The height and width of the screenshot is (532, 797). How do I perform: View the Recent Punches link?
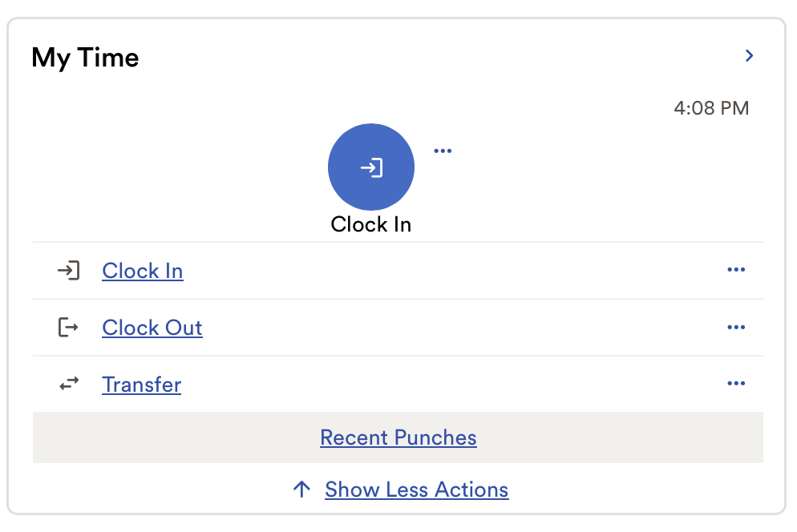tap(398, 437)
